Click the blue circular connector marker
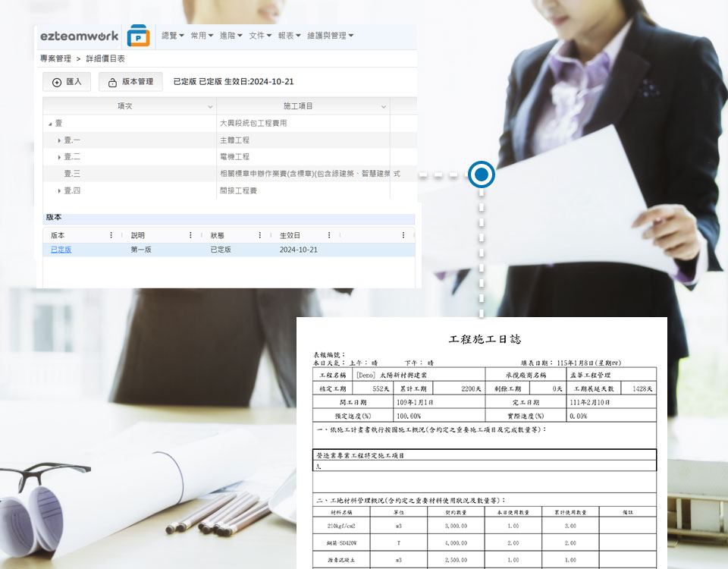The image size is (728, 569). 481,174
